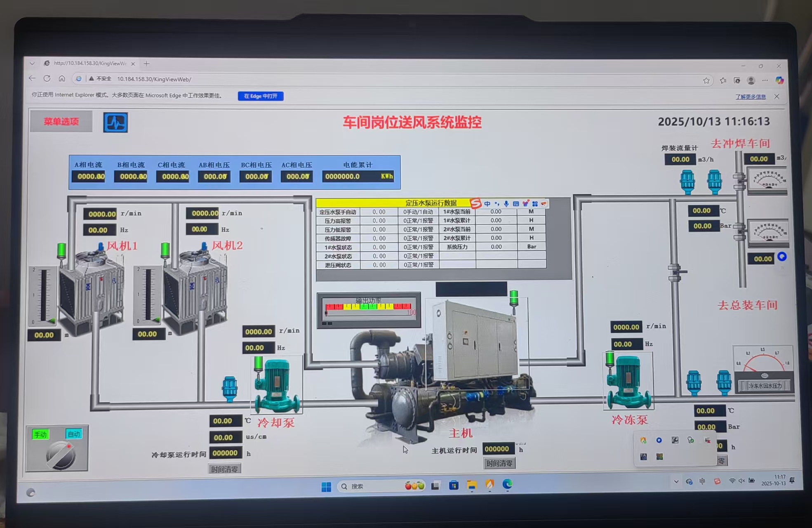Turn the manual/auto rotary knob switch

(x=61, y=455)
